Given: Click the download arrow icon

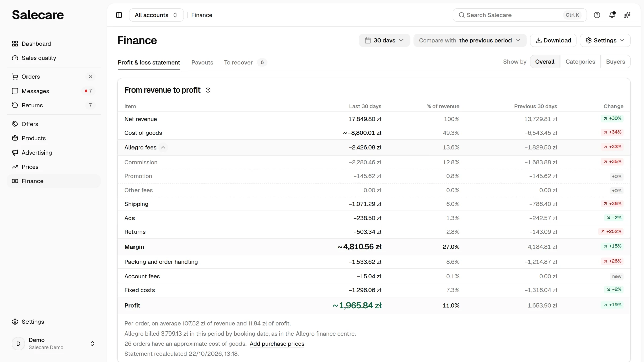Looking at the screenshot, I should [539, 40].
